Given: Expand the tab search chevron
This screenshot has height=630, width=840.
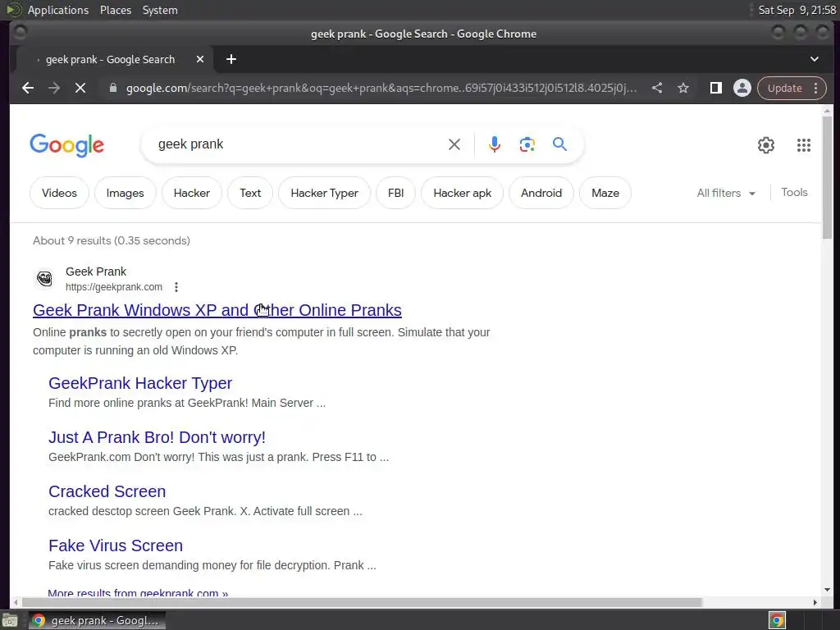Looking at the screenshot, I should (x=815, y=59).
